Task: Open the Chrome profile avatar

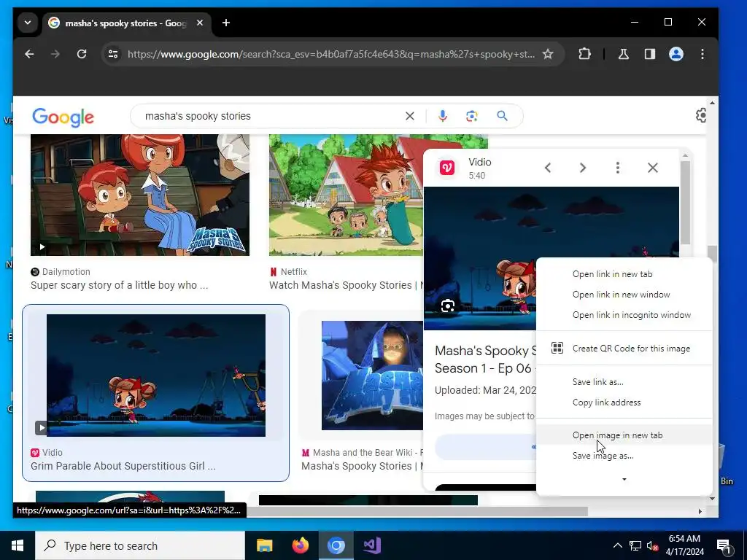Action: (x=676, y=54)
